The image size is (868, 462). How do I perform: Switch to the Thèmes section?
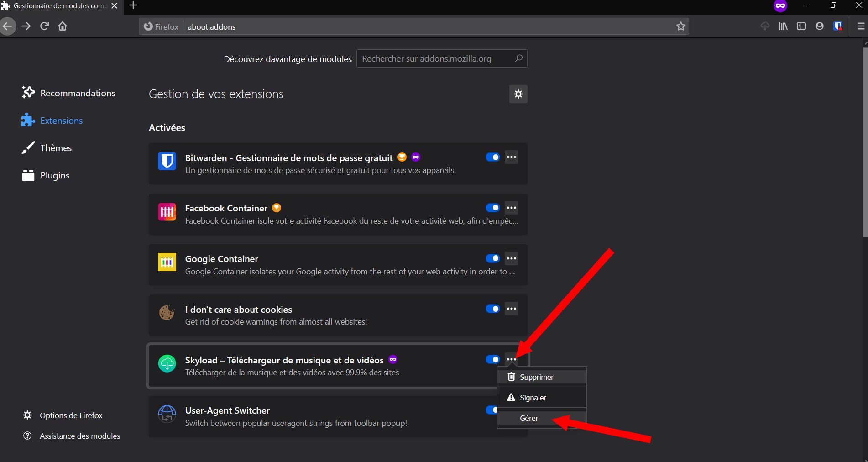pyautogui.click(x=47, y=148)
